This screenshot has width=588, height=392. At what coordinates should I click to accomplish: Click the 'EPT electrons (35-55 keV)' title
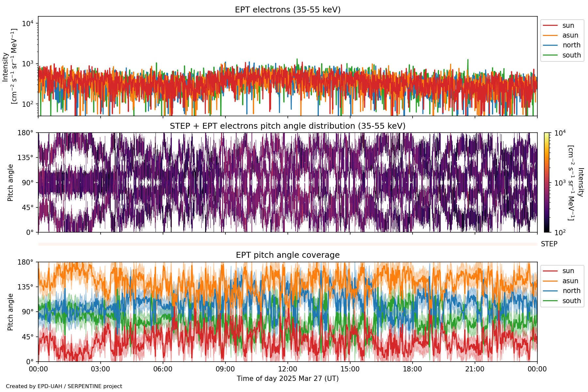[287, 10]
